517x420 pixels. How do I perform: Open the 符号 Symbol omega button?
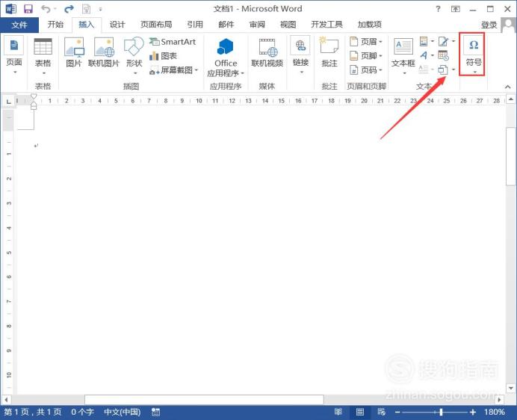474,55
